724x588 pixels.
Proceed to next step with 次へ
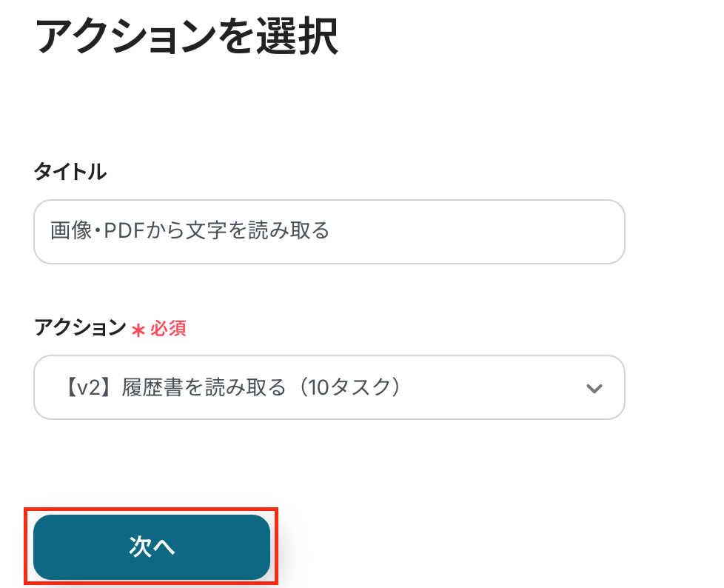coord(151,547)
